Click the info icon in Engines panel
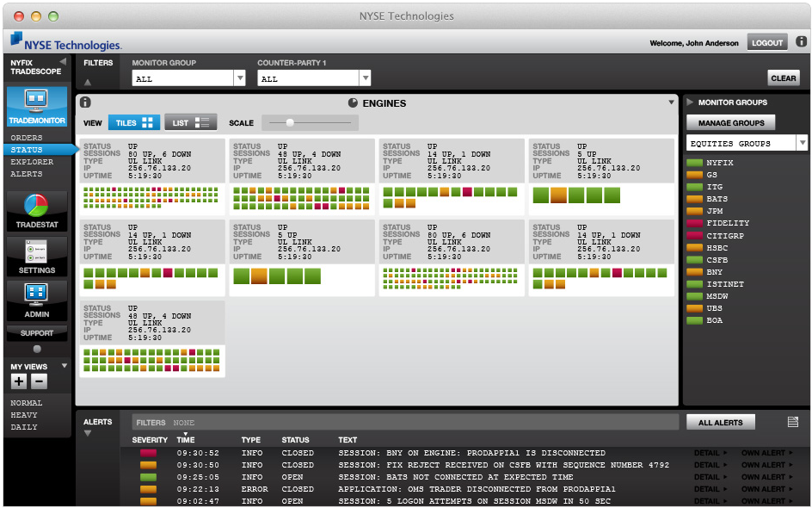This screenshot has height=508, width=812. click(85, 102)
